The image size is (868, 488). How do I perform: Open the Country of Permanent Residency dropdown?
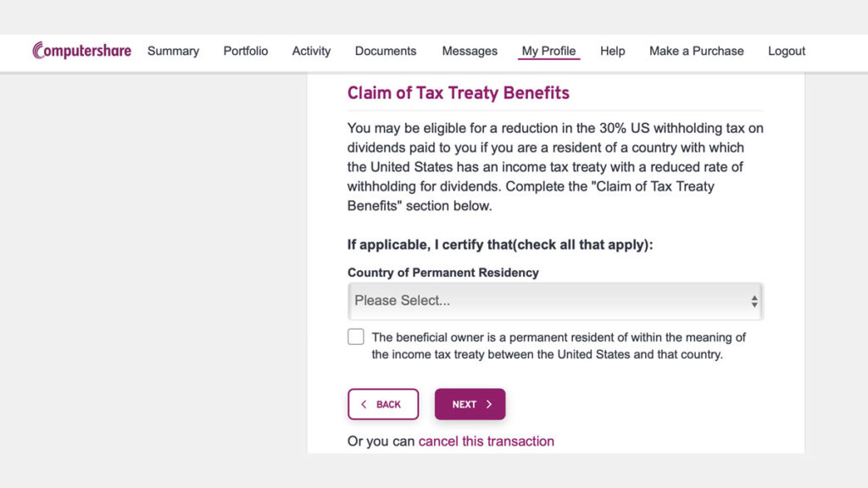pos(555,301)
